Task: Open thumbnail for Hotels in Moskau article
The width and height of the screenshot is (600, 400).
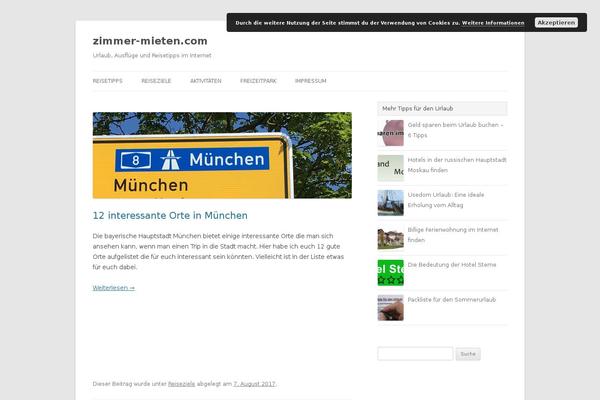Action: tap(391, 168)
